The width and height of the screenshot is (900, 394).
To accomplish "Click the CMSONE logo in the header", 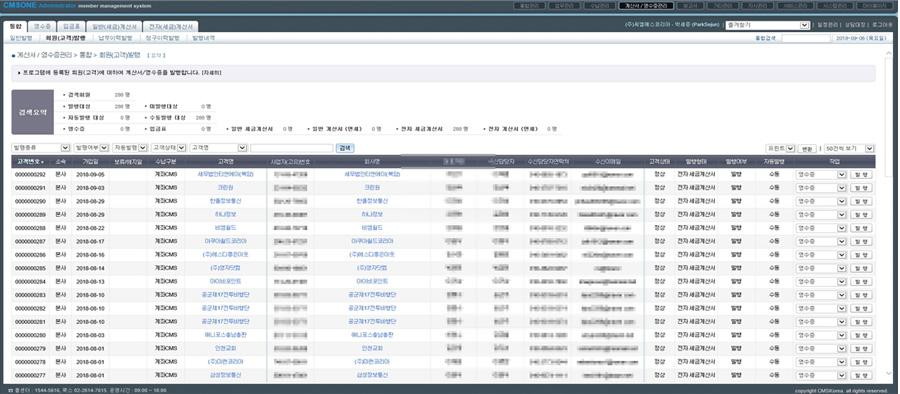I will click(20, 5).
